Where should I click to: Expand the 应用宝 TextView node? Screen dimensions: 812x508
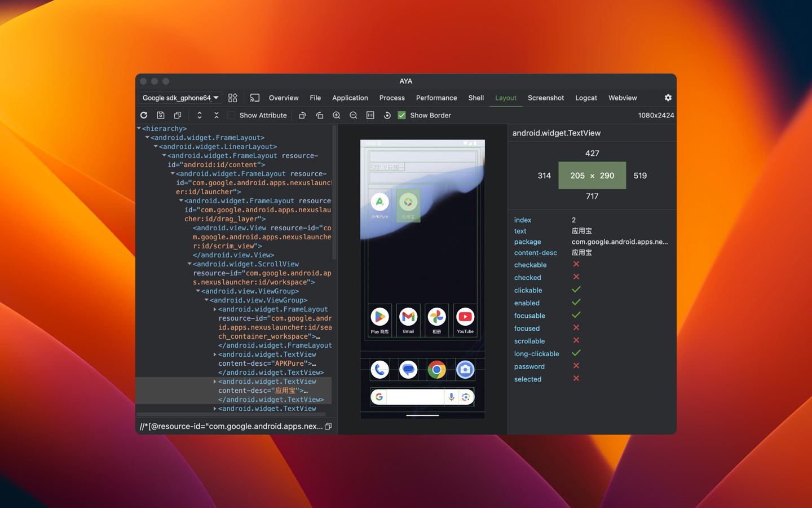(215, 382)
